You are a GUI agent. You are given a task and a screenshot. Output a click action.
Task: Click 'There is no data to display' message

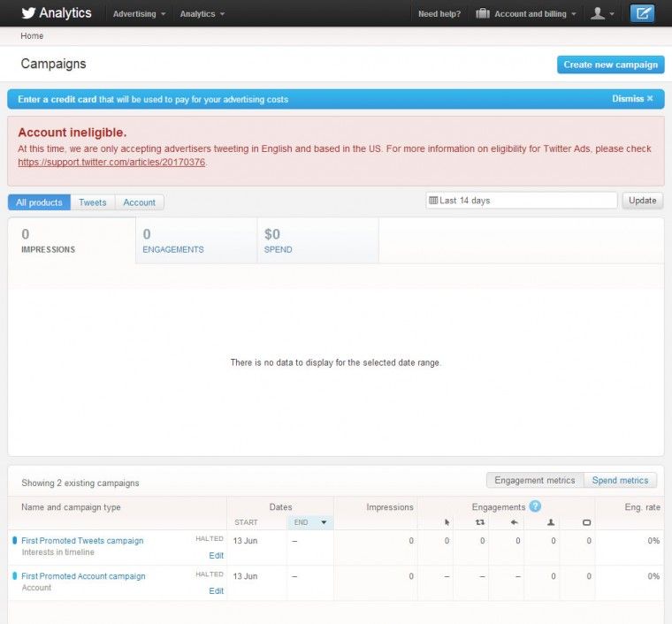[336, 362]
